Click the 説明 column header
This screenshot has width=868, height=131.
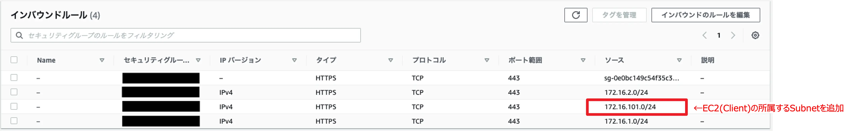tap(708, 60)
